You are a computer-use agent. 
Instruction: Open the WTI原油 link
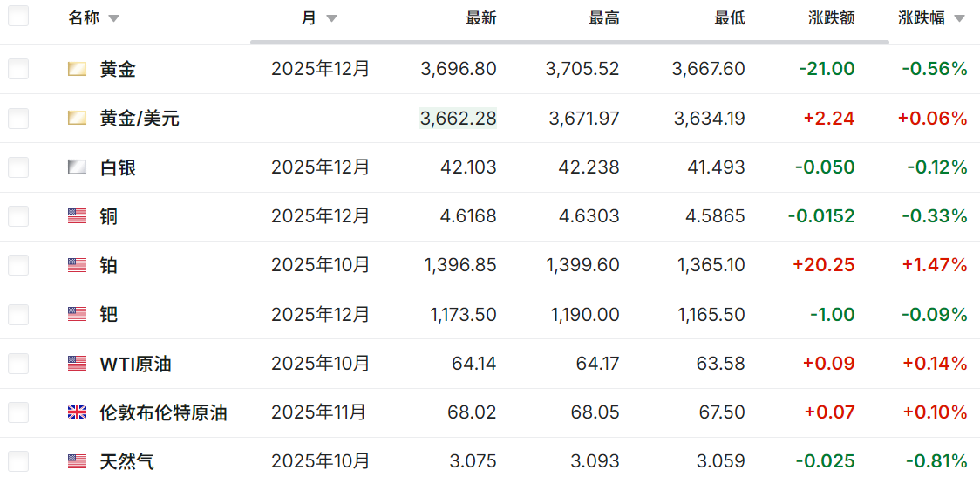(135, 364)
